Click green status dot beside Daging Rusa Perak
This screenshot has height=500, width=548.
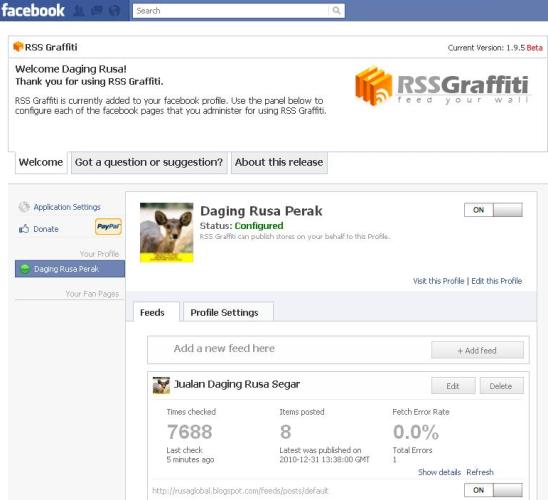(25, 269)
